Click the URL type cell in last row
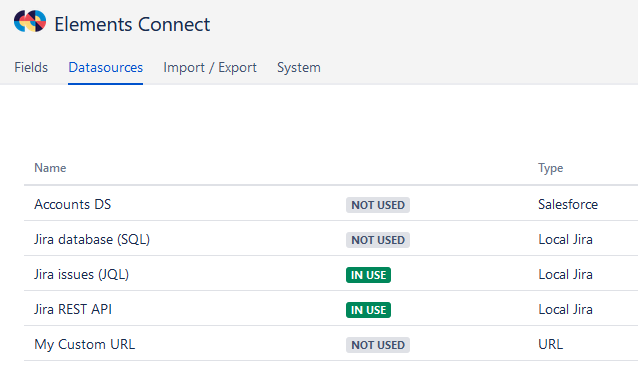The image size is (638, 376). [x=551, y=344]
